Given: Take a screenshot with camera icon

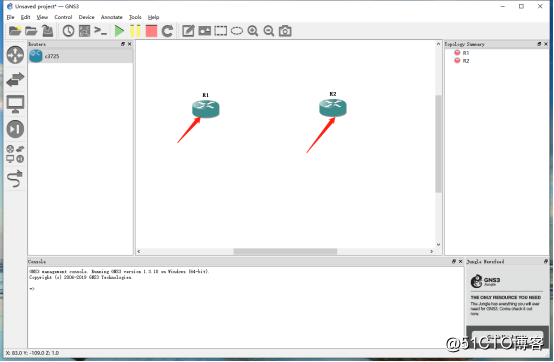Looking at the screenshot, I should point(285,31).
